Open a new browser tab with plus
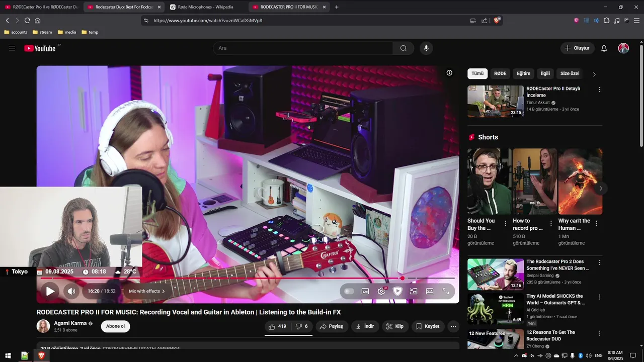This screenshot has width=644, height=362. [337, 7]
